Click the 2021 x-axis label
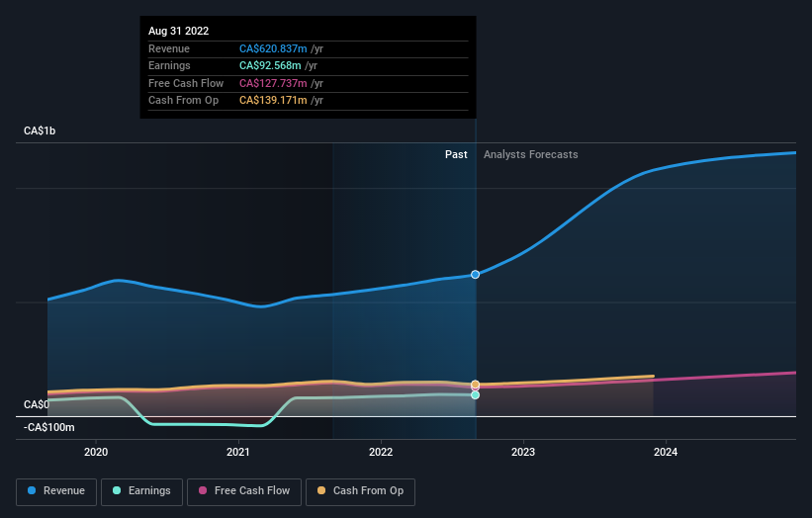This screenshot has height=518, width=812. 238,452
